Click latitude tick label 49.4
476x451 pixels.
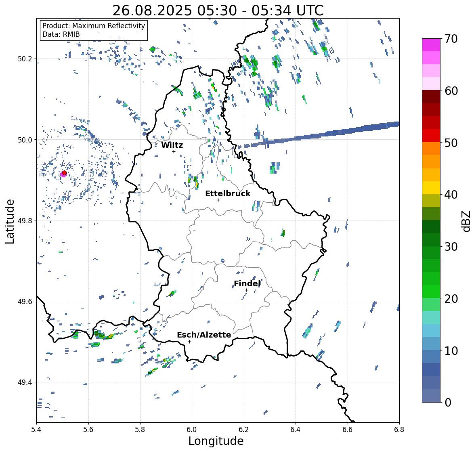(x=25, y=382)
